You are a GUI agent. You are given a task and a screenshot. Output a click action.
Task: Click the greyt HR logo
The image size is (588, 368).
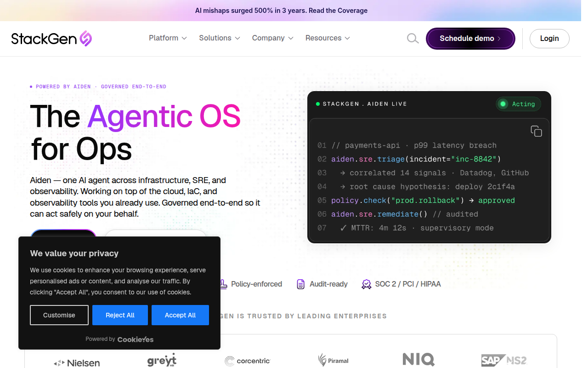pos(162,361)
